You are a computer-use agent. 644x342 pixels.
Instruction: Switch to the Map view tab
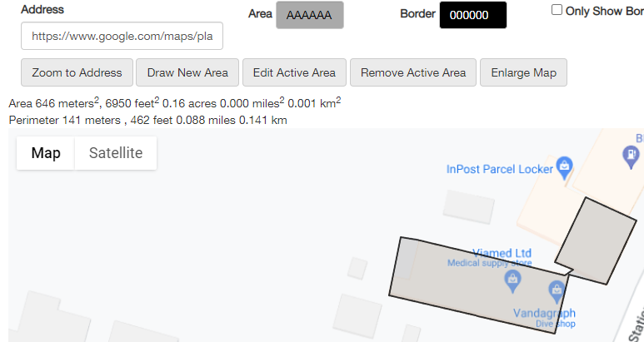[x=46, y=153]
